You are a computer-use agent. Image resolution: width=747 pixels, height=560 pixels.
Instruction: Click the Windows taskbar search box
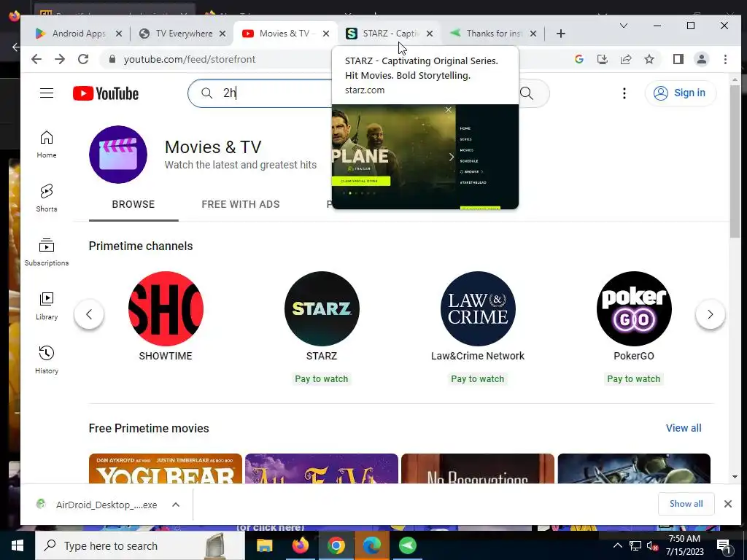pos(139,545)
